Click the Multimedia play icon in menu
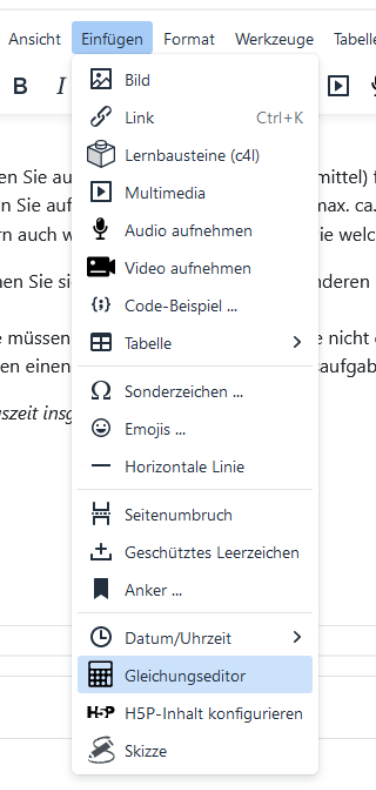 [x=101, y=192]
